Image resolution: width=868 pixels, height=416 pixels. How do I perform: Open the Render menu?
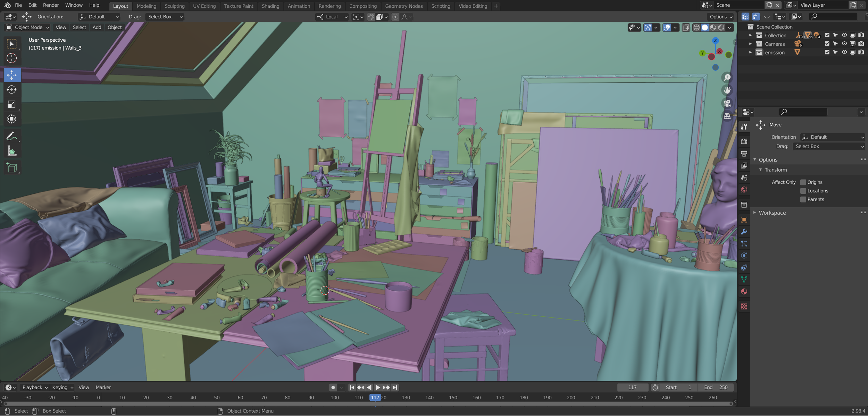coord(51,5)
